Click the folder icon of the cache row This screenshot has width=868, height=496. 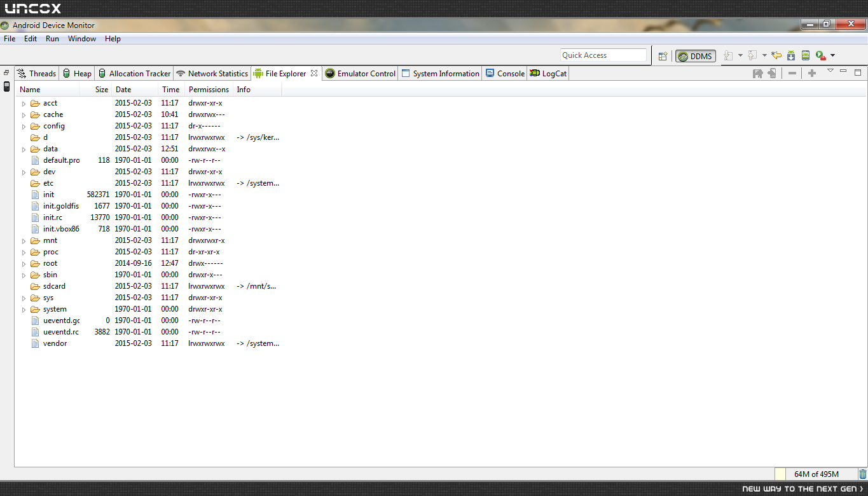(x=36, y=114)
